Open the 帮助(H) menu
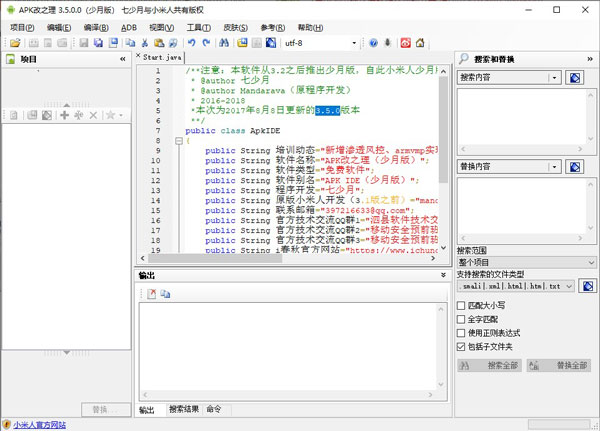The height and width of the screenshot is (431, 600). (x=310, y=28)
